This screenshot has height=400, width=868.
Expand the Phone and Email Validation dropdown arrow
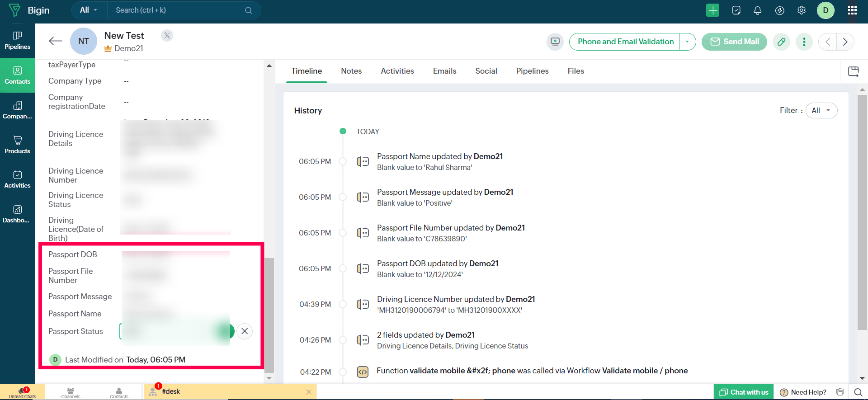click(687, 42)
